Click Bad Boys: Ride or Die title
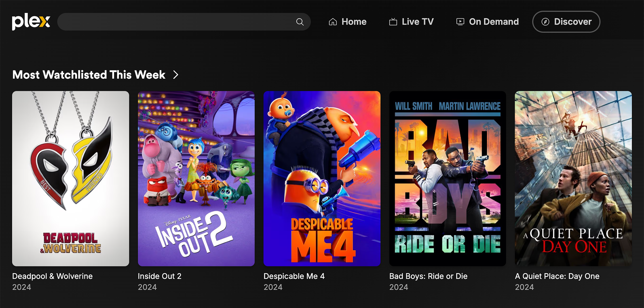The height and width of the screenshot is (308, 644). 428,276
